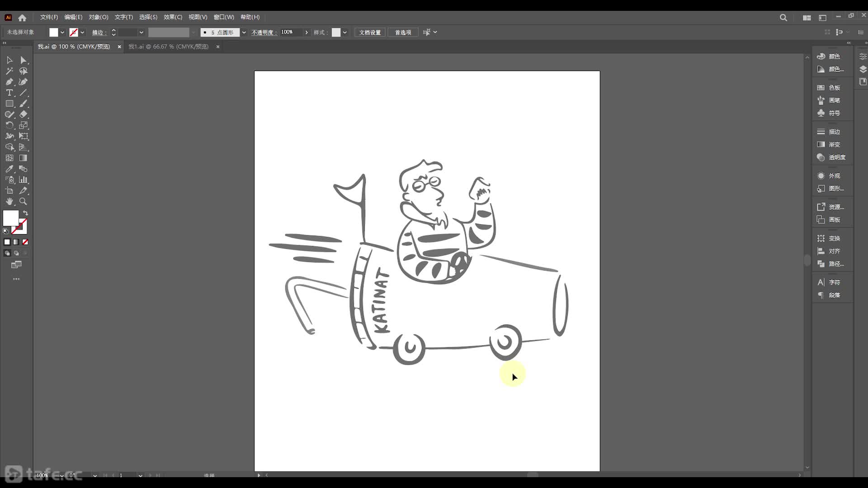Set paint mode to Color
868x488 pixels.
point(7,242)
